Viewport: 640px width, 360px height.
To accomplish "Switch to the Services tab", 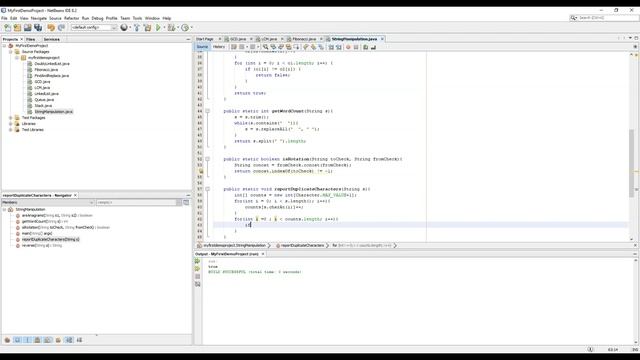I will 51,40.
